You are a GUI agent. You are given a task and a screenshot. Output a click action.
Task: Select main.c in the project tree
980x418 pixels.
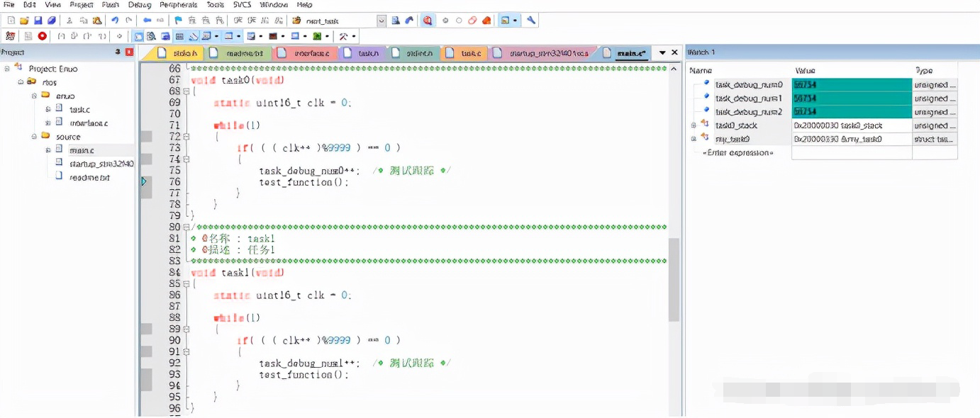tap(82, 150)
